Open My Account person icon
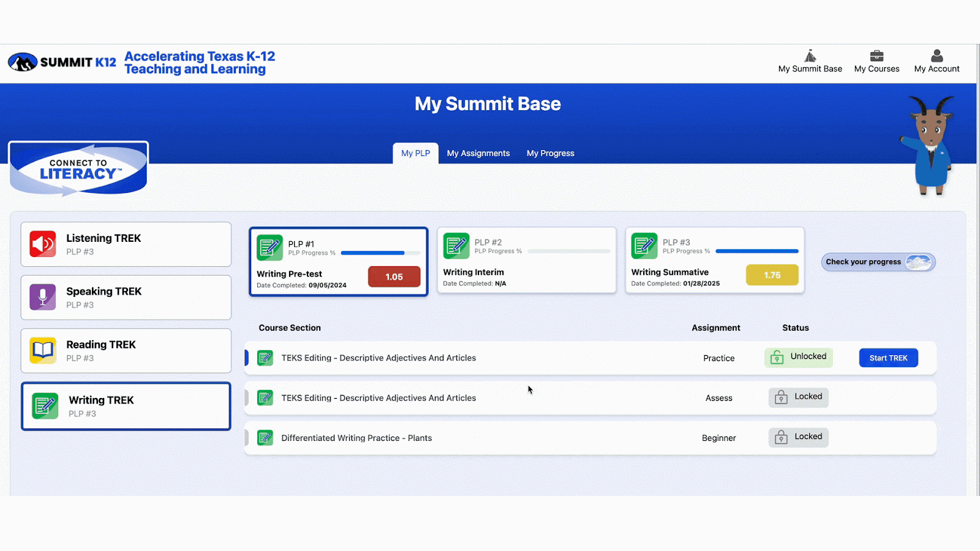Screen dimensions: 980x551 [x=937, y=56]
